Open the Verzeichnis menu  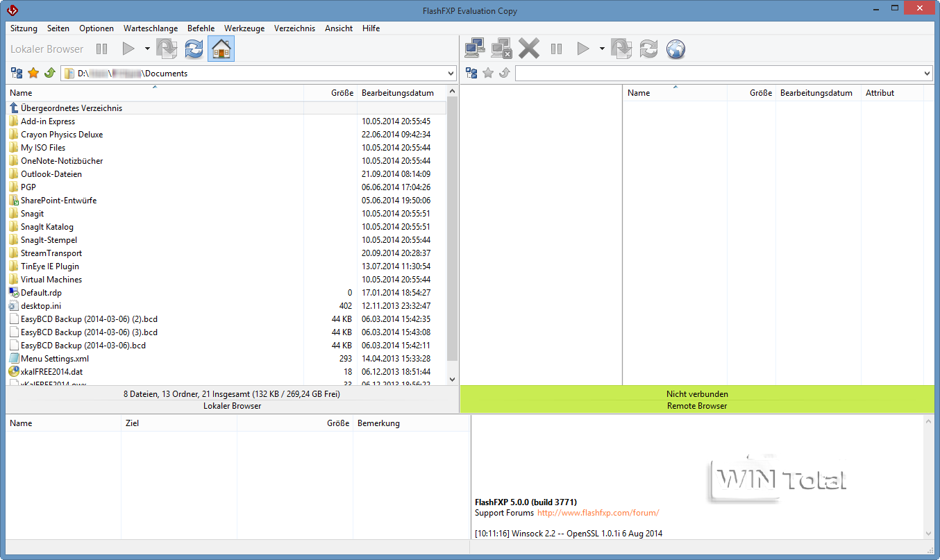(x=295, y=28)
